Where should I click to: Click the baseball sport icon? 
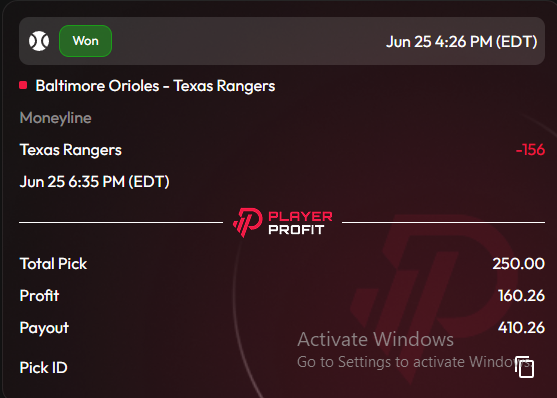tap(39, 41)
